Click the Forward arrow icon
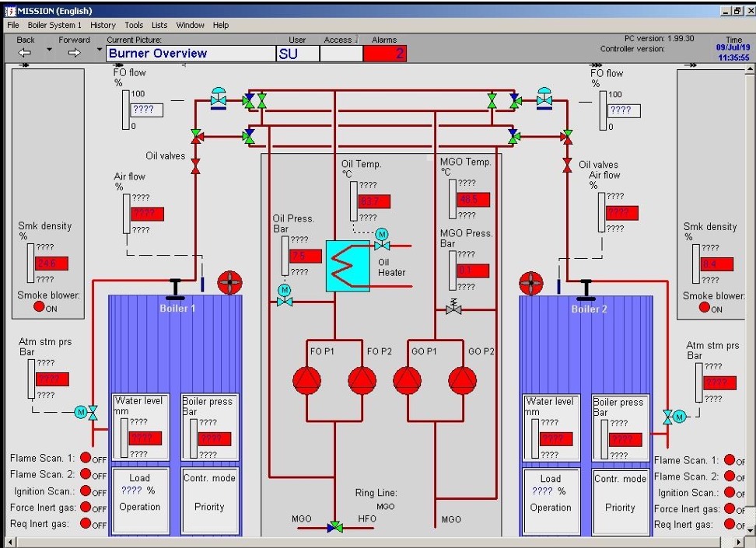Viewport: 756px width, 548px height. (74, 53)
